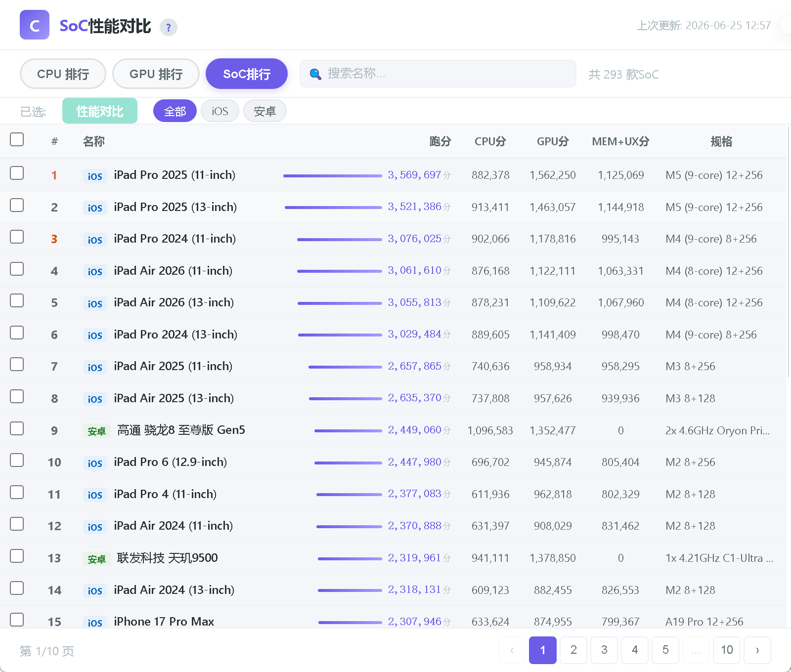Click the iOS badge for iPhone 17 Pro Max

pyautogui.click(x=95, y=622)
